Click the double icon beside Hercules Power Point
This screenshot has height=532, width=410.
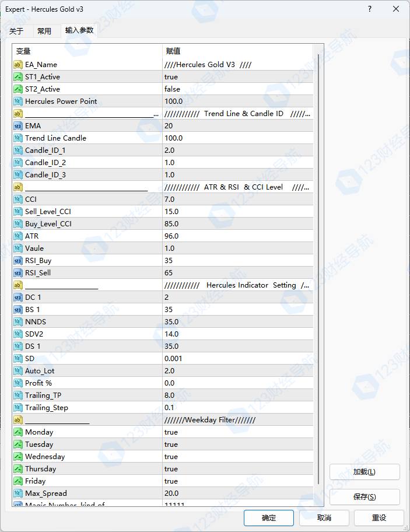[x=18, y=101]
